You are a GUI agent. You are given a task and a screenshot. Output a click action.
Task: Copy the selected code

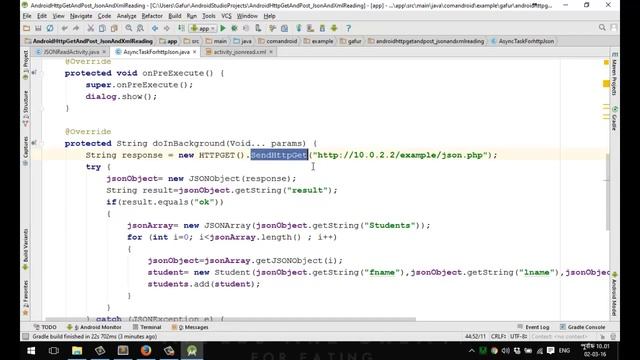(102, 28)
